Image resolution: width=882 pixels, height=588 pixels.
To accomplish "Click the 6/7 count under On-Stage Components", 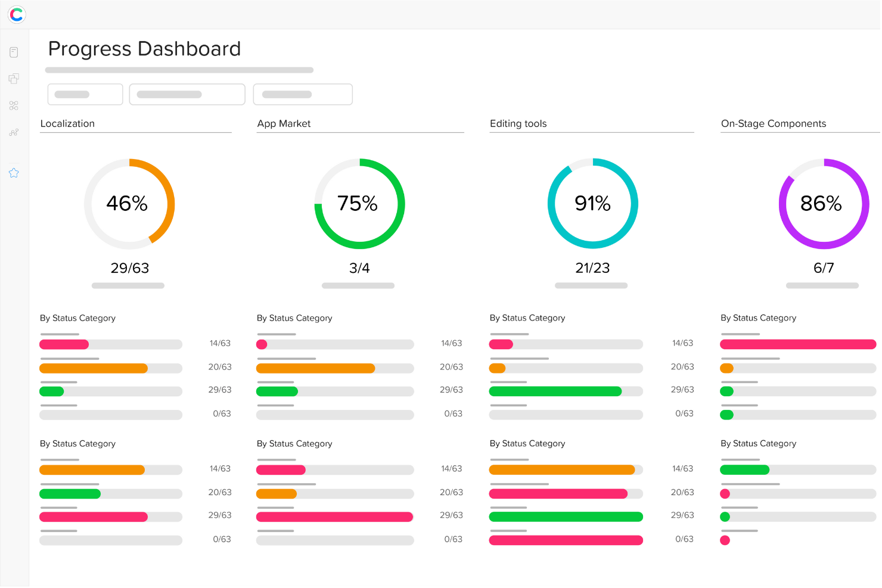I will click(x=824, y=268).
